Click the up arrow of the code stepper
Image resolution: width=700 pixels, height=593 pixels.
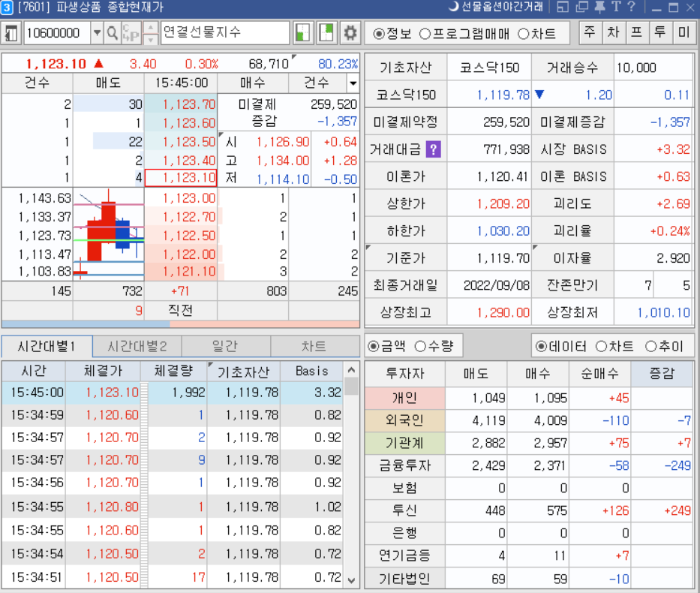pos(151,28)
